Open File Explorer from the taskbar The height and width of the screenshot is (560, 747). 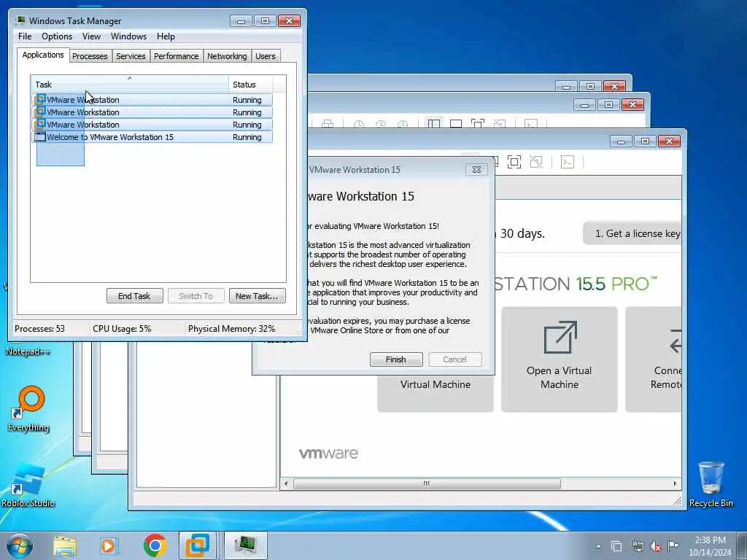[x=65, y=545]
